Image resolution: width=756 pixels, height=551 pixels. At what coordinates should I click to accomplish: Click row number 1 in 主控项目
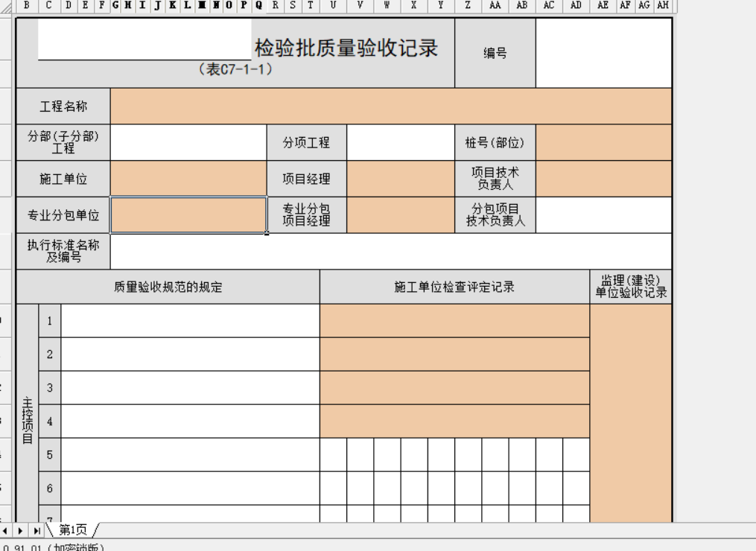coord(50,321)
